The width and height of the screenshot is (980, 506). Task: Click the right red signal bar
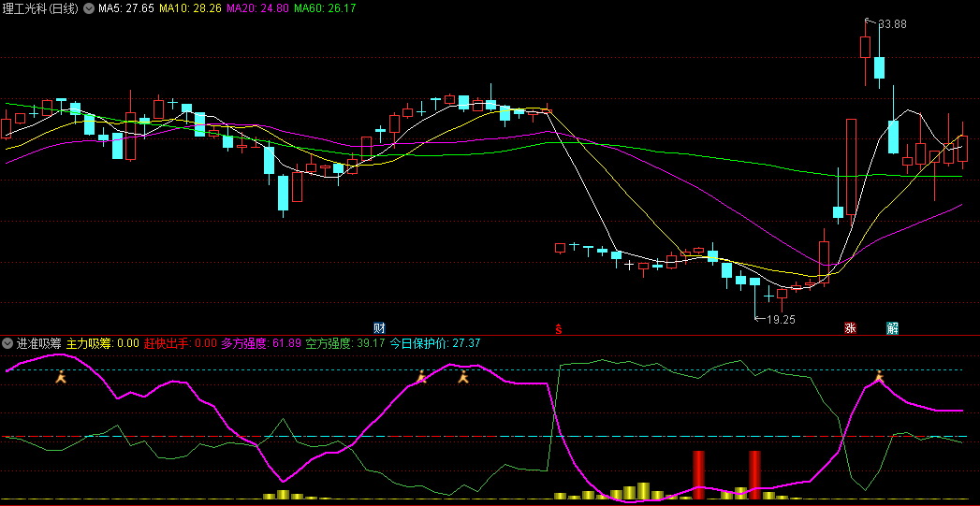(x=755, y=475)
